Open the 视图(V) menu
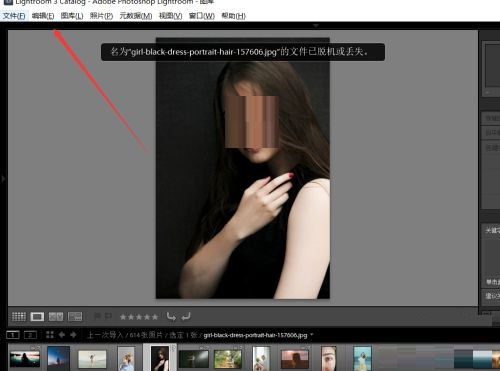The image size is (500, 371). (170, 16)
